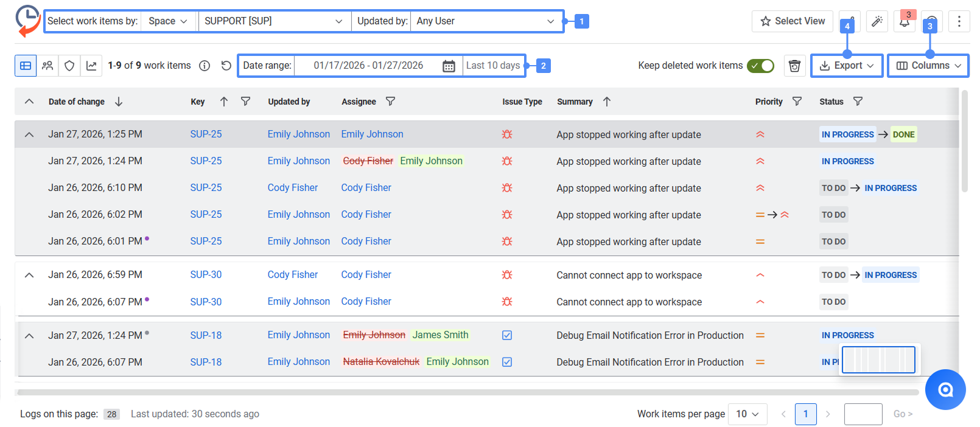Click the horizontal table scrollbar

coord(467,392)
